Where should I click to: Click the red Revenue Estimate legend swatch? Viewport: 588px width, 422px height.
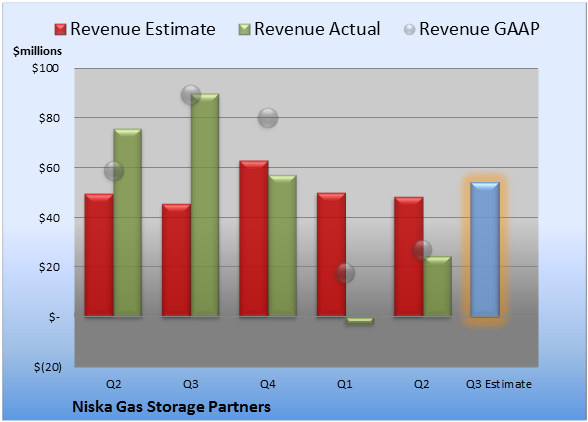pyautogui.click(x=60, y=29)
